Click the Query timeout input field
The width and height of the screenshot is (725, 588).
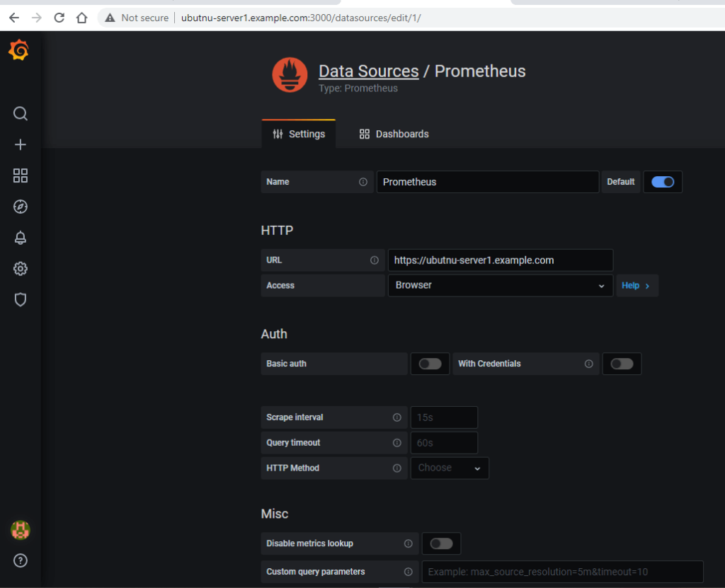[x=444, y=443]
